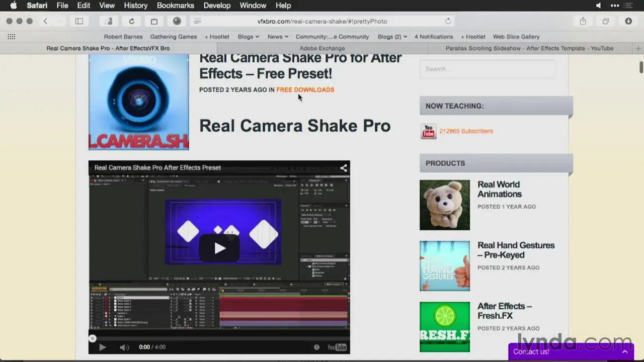
Task: Open the Apple menu
Action: (x=14, y=6)
